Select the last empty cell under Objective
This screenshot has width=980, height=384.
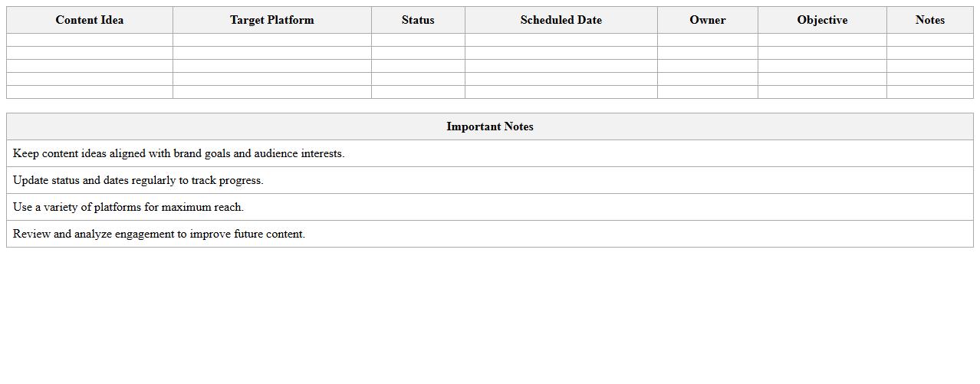tap(822, 92)
